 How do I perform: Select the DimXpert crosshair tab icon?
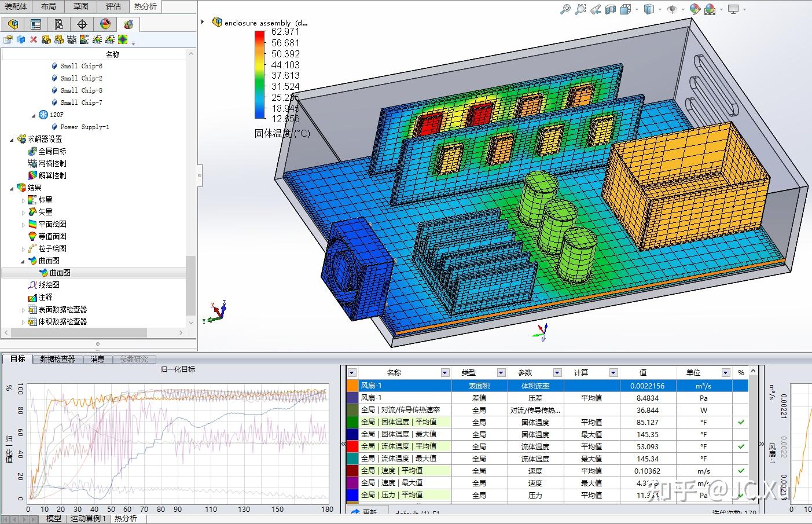click(x=82, y=24)
